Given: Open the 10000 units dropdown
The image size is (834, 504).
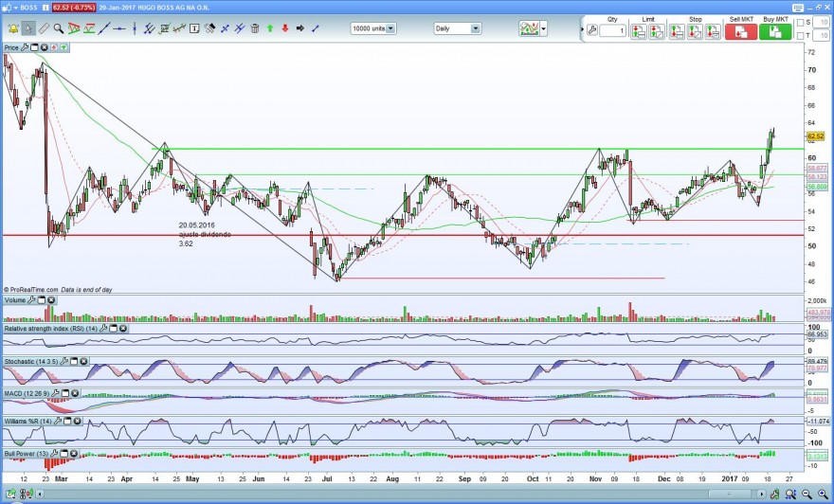Looking at the screenshot, I should (x=373, y=28).
